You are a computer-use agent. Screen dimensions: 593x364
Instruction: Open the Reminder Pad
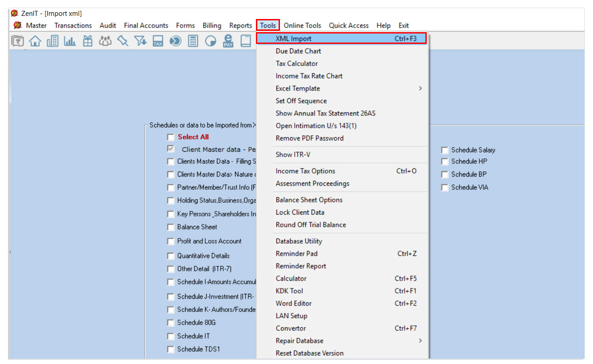[342, 254]
